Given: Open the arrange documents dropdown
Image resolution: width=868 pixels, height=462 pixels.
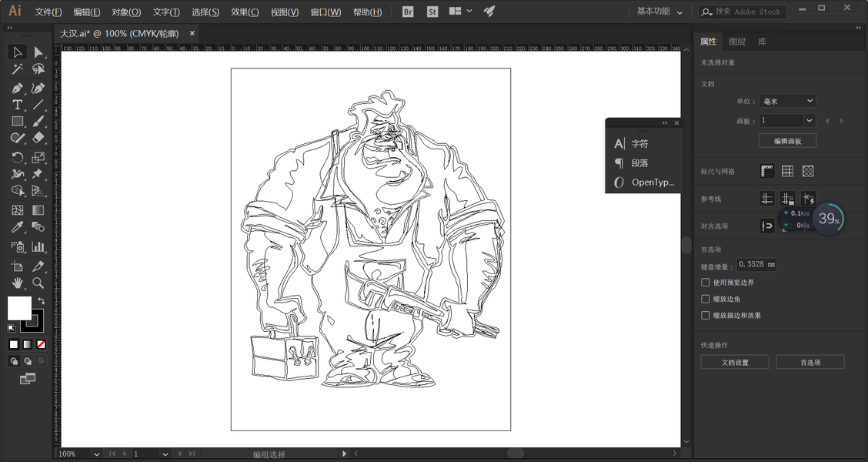Looking at the screenshot, I should coord(461,11).
